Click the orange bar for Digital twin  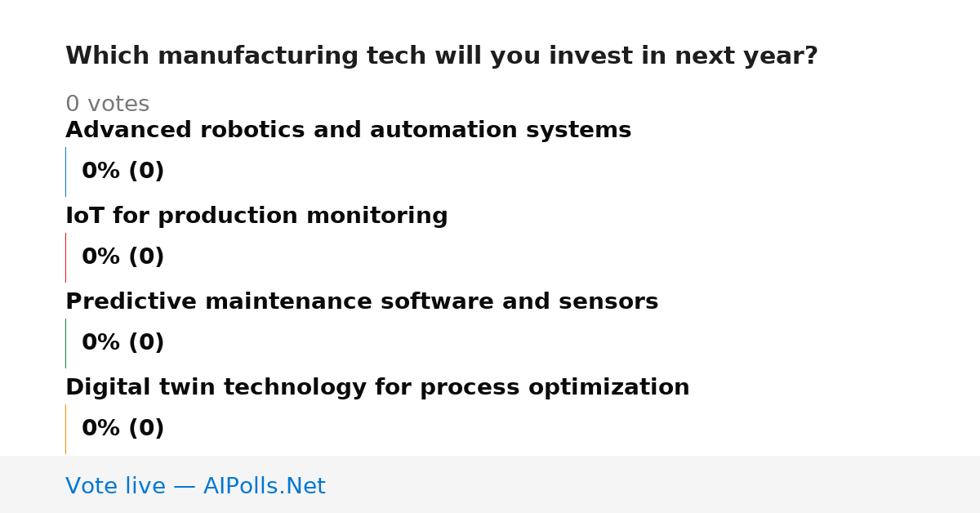pyautogui.click(x=65, y=429)
